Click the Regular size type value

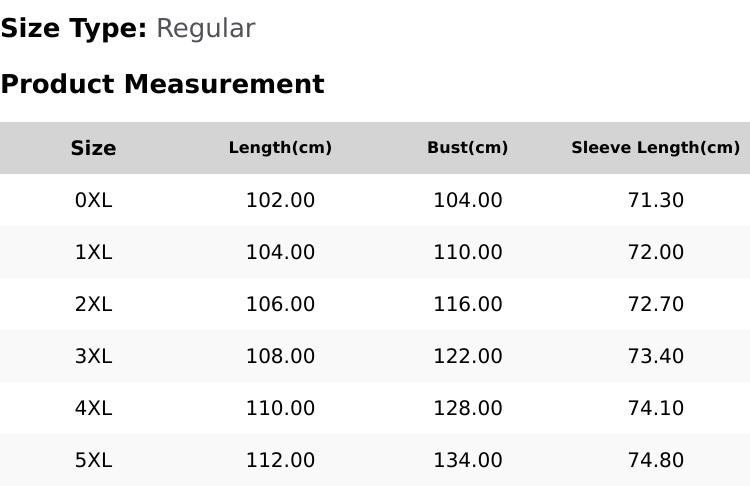(206, 29)
